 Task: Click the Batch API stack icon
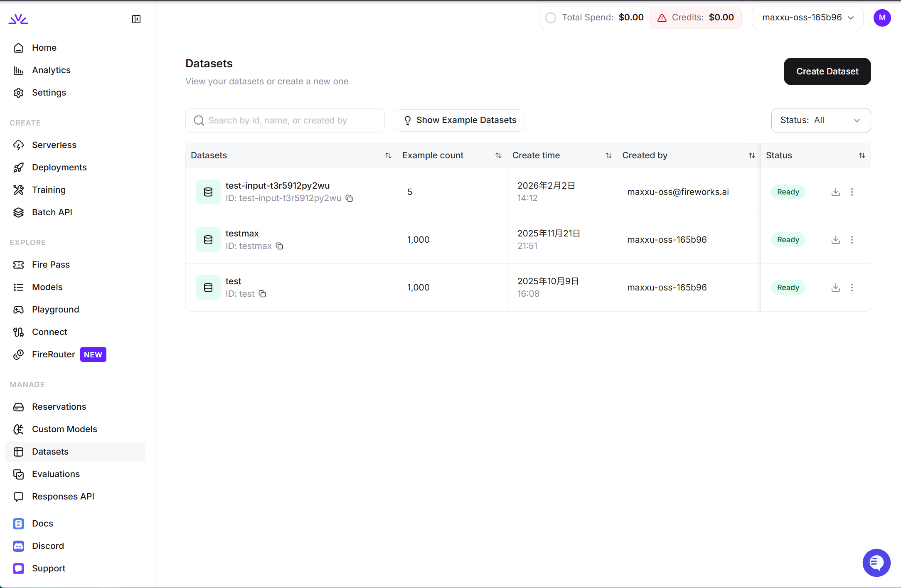[x=19, y=212]
